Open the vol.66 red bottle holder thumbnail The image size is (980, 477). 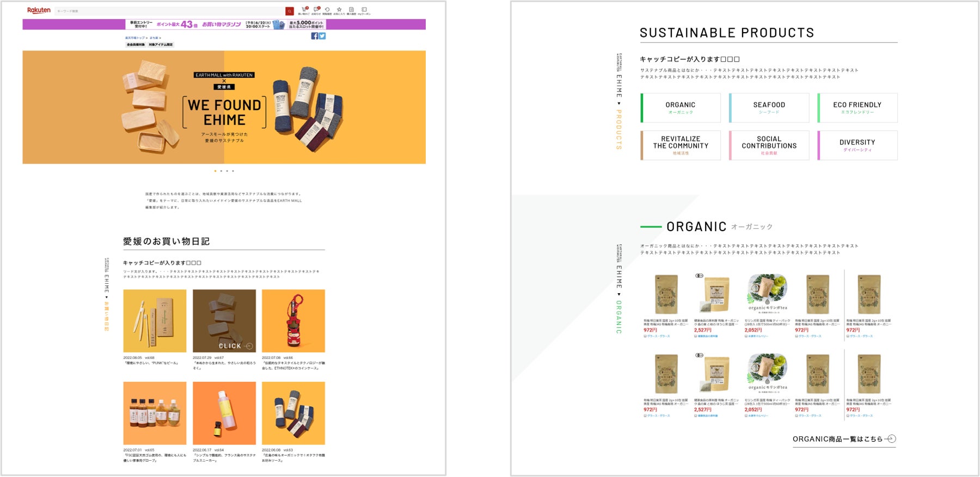[x=293, y=321]
